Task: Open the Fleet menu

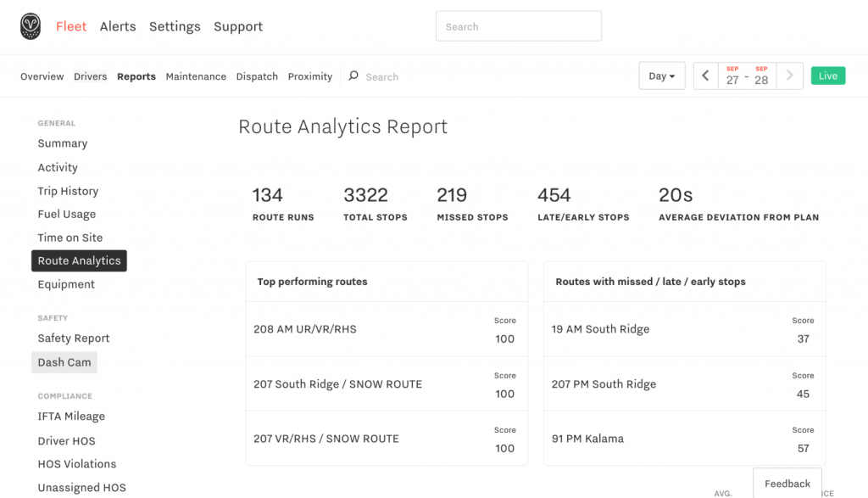Action: (71, 26)
